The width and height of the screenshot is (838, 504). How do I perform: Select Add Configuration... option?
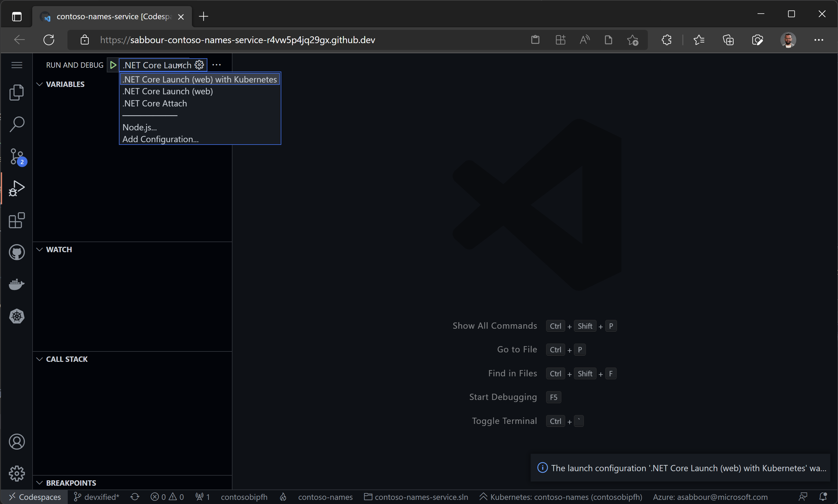[160, 139]
